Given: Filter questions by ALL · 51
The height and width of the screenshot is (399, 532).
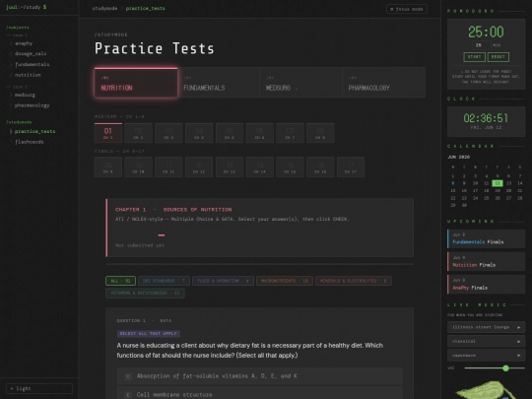Looking at the screenshot, I should [120, 281].
